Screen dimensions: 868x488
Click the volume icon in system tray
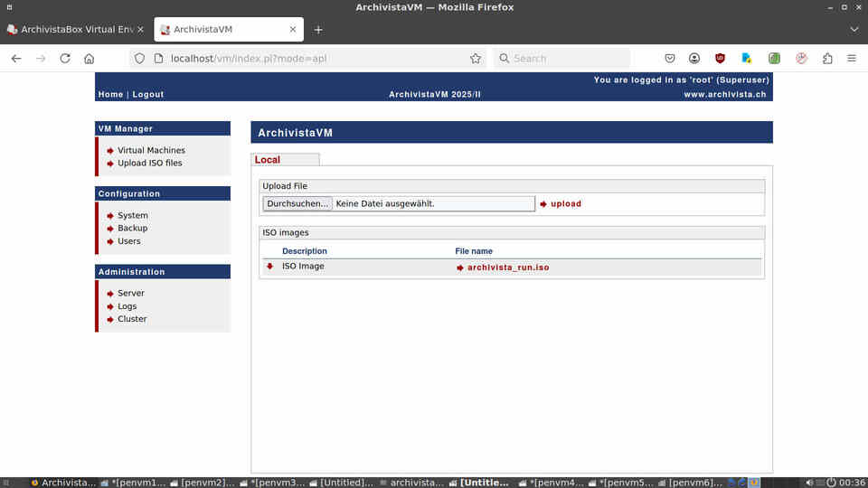(x=810, y=483)
